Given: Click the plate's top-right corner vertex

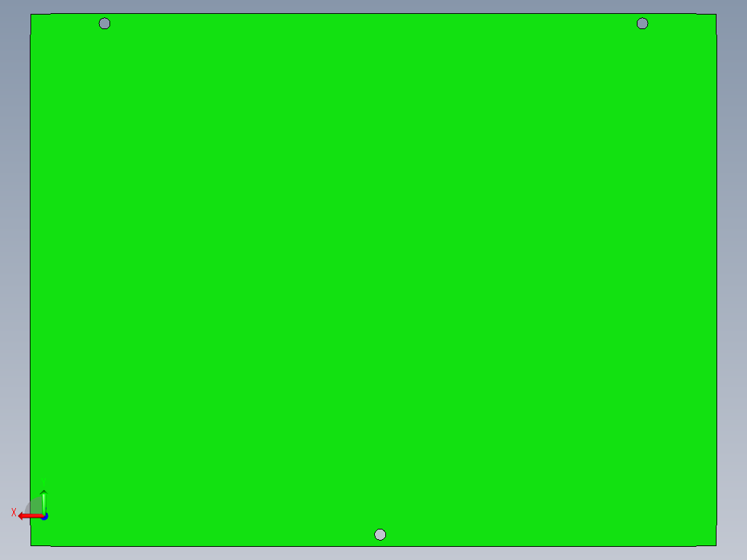Looking at the screenshot, I should click(x=716, y=15).
